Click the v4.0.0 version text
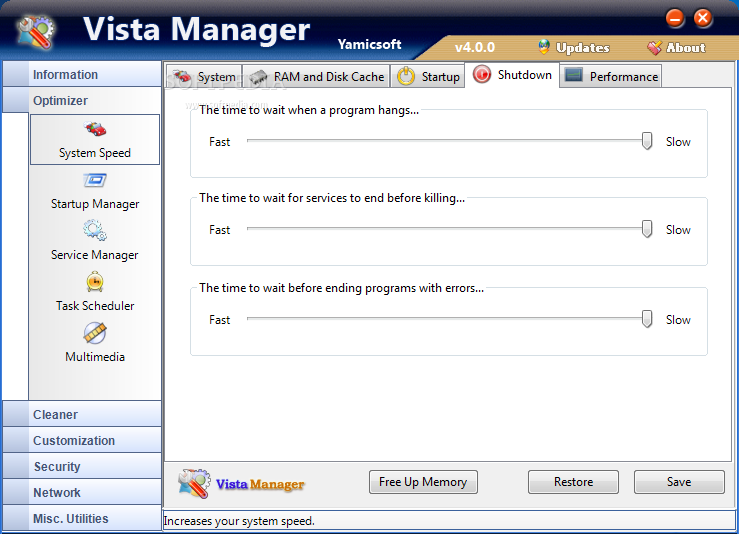The width and height of the screenshot is (739, 534). tap(475, 47)
